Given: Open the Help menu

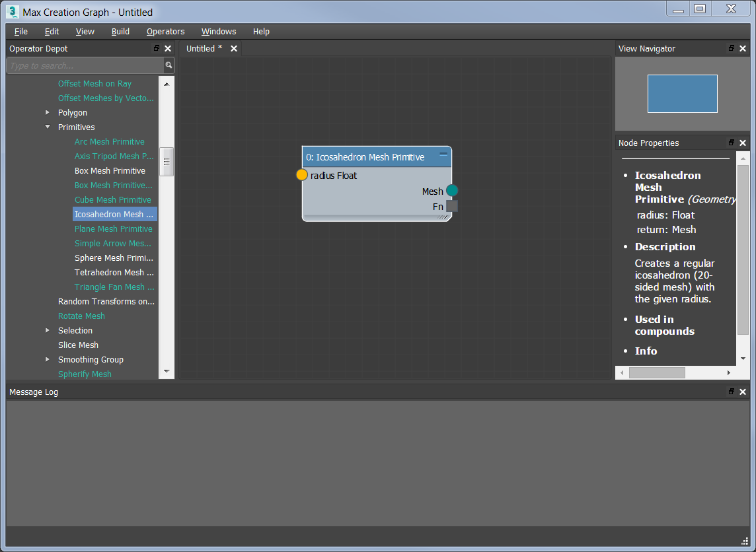Looking at the screenshot, I should tap(261, 31).
